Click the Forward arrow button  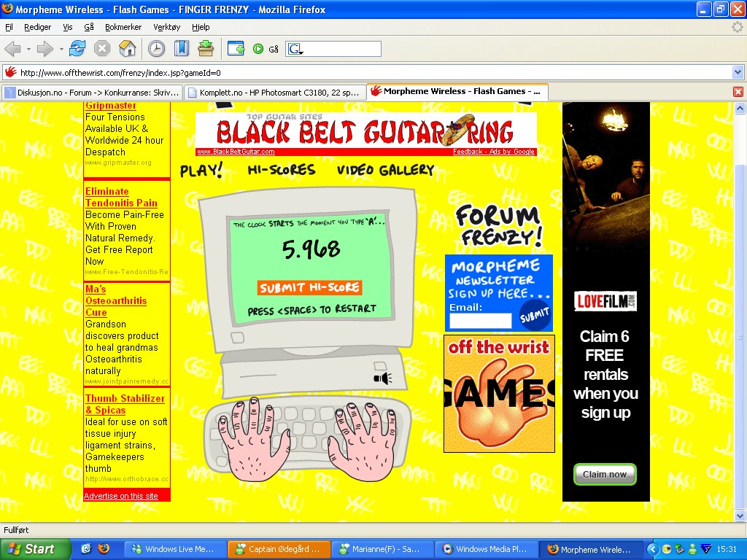pos(45,49)
